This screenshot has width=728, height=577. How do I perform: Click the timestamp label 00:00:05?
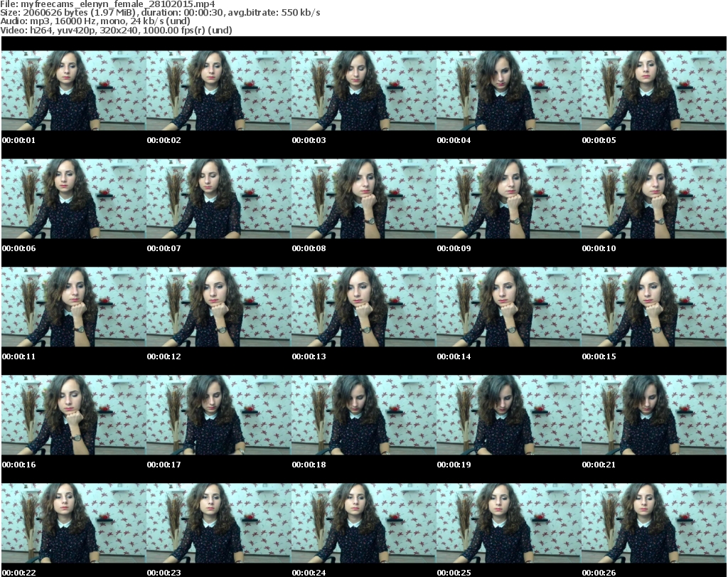coord(599,140)
